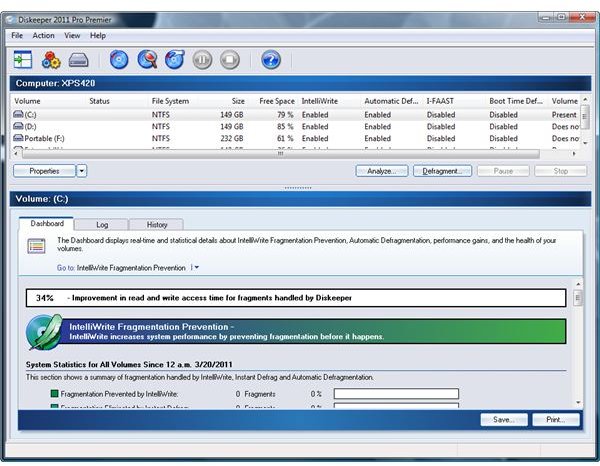Click the Save button
The height and width of the screenshot is (466, 600).
[x=504, y=420]
